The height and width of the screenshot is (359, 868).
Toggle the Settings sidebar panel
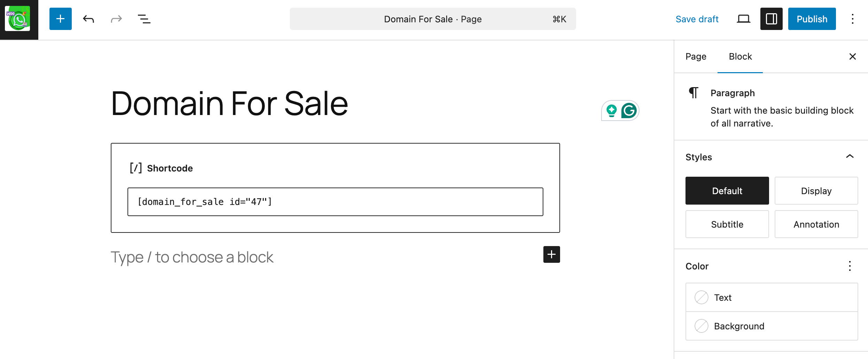pyautogui.click(x=771, y=19)
